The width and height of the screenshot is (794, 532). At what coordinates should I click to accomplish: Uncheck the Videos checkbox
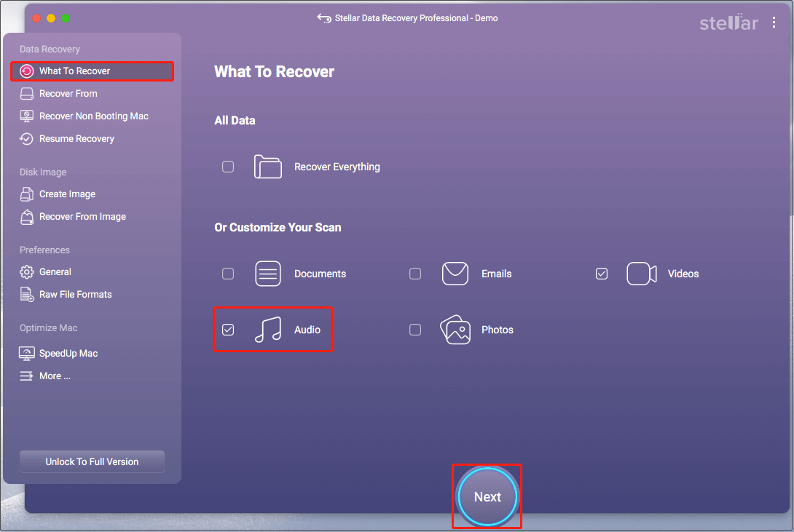click(x=601, y=273)
